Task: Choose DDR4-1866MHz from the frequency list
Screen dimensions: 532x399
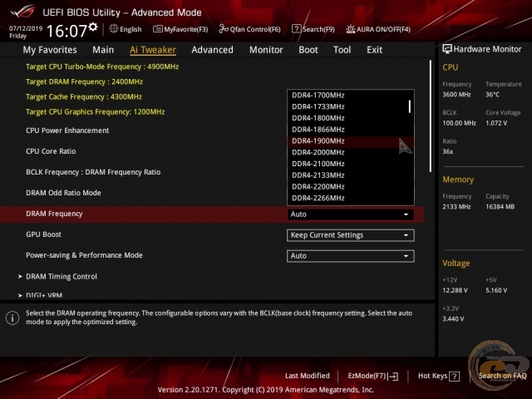Action: [351, 130]
